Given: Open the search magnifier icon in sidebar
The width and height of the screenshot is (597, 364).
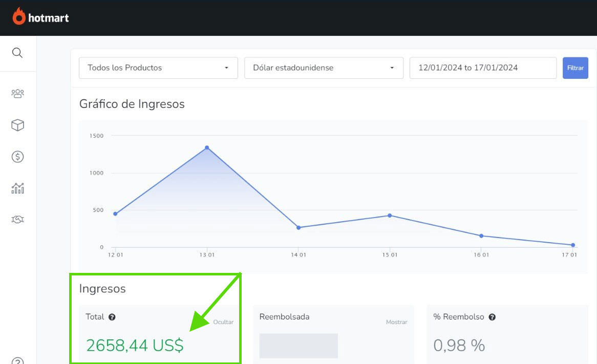Looking at the screenshot, I should point(17,53).
